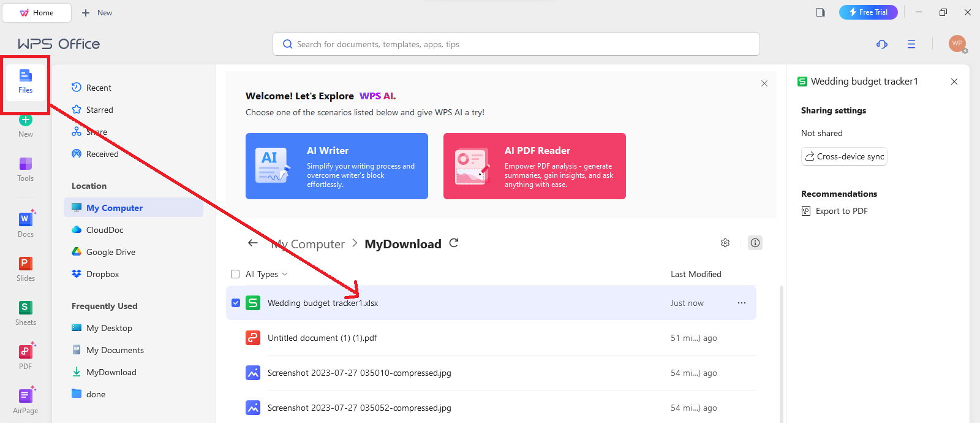
Task: Open more options for Wedding budget tracker1.xlsx
Action: coord(742,303)
